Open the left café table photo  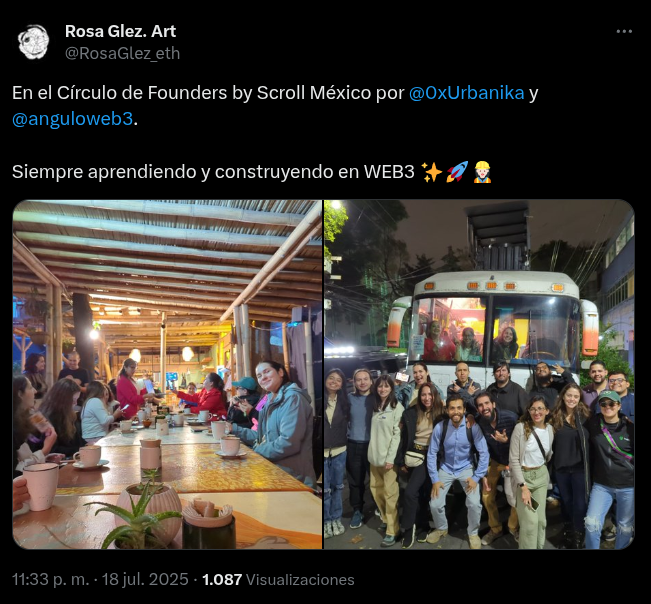(x=167, y=374)
